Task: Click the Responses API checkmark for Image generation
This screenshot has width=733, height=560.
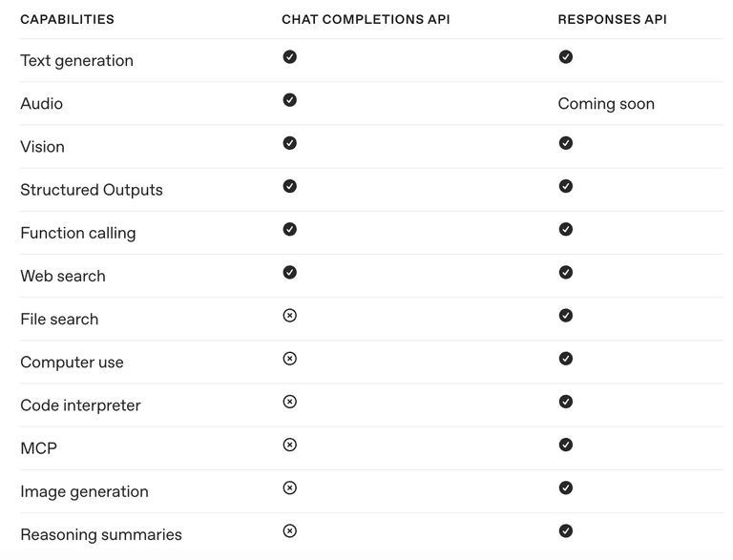Action: [x=566, y=487]
